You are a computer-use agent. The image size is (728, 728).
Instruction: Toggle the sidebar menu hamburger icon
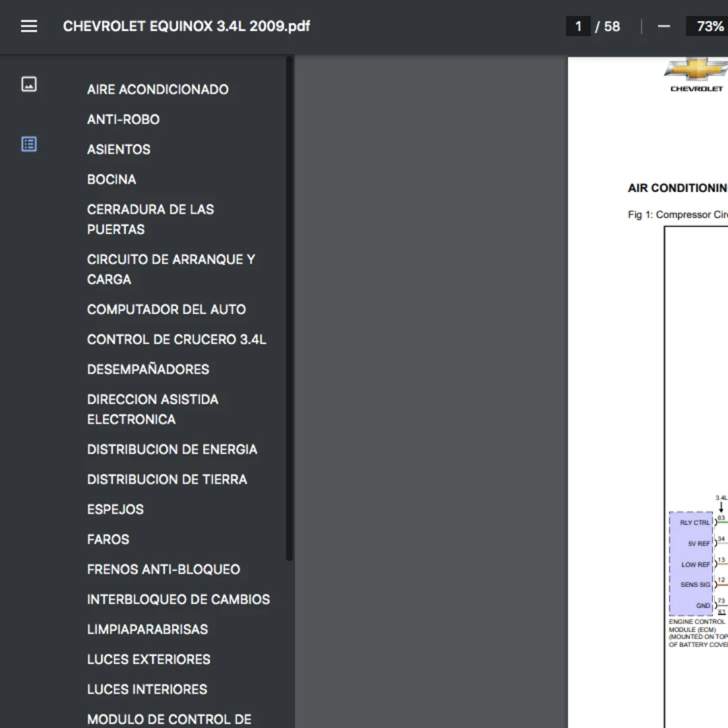(29, 26)
